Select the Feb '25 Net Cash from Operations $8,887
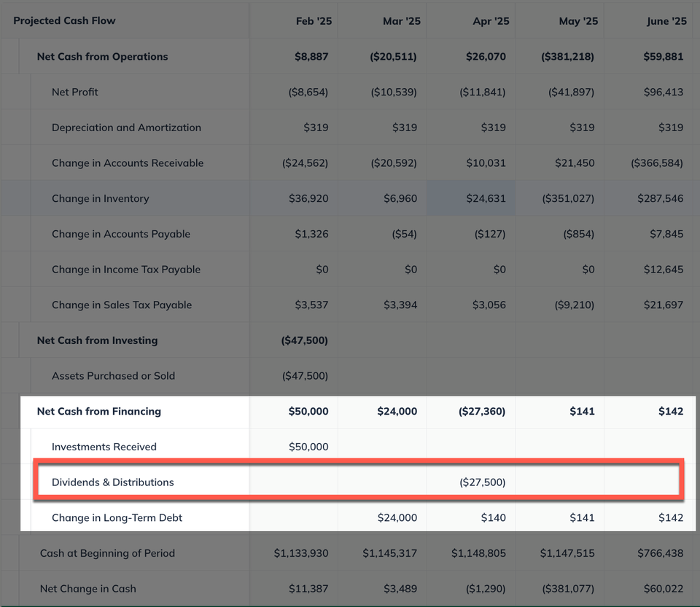 pos(311,57)
